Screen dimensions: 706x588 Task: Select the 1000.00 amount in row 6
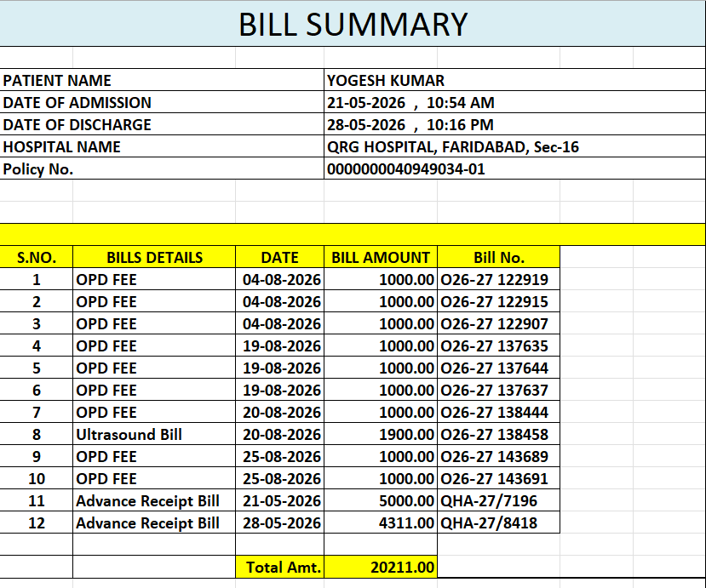pyautogui.click(x=381, y=390)
